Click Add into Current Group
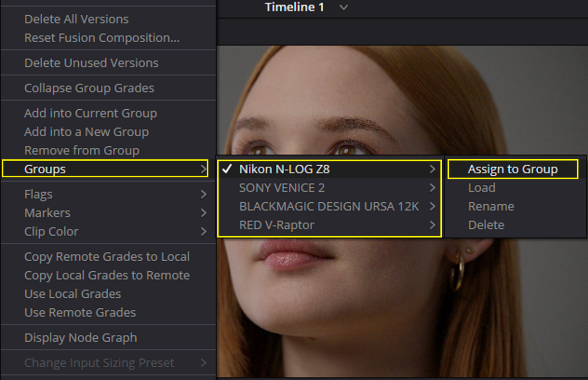 click(x=91, y=114)
